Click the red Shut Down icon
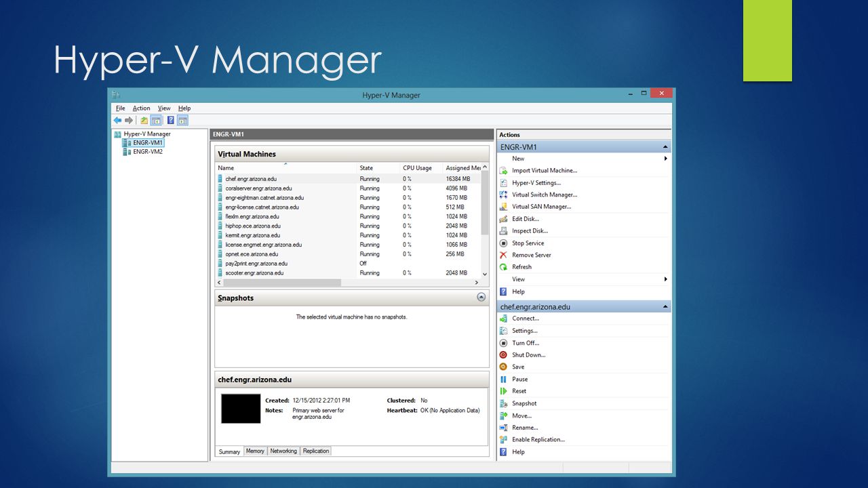The height and width of the screenshot is (488, 868). [x=503, y=355]
